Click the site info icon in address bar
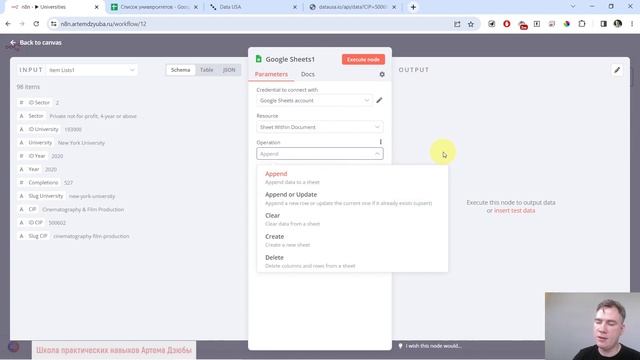Screen dimensions: 640x360 pos(53,24)
